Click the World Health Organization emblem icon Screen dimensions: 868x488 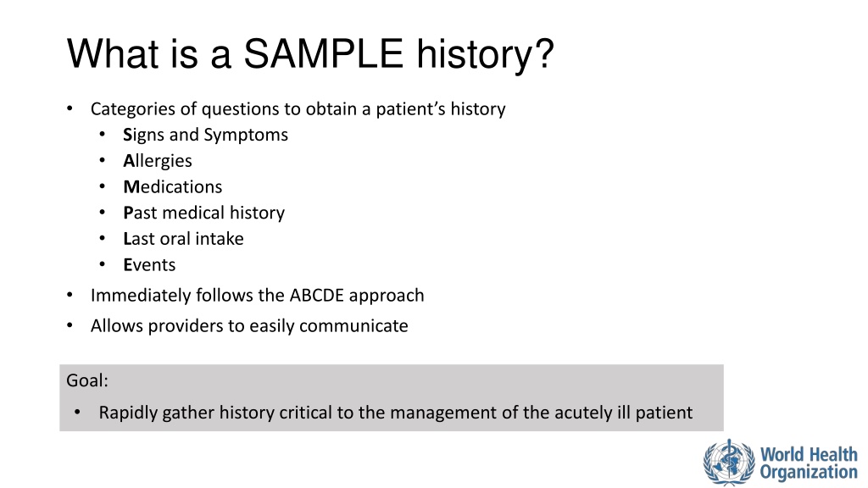[x=728, y=463]
